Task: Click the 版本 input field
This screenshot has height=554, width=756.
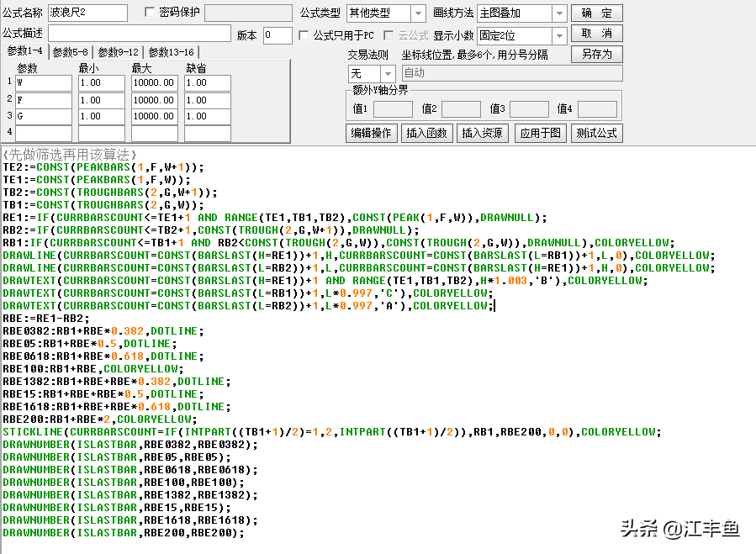Action: (x=278, y=35)
